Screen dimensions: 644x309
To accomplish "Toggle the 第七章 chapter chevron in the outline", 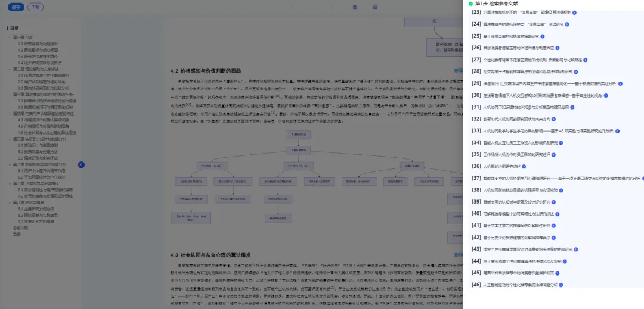I will pos(10,183).
